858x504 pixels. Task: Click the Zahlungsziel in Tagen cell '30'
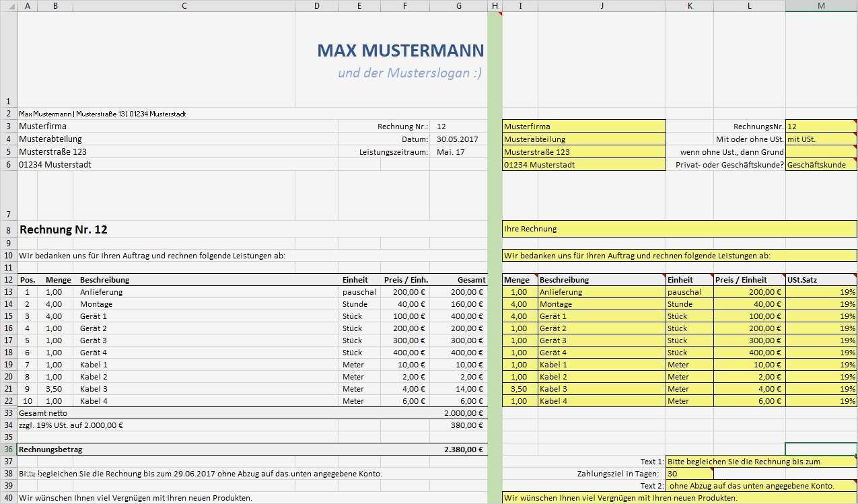tap(689, 473)
